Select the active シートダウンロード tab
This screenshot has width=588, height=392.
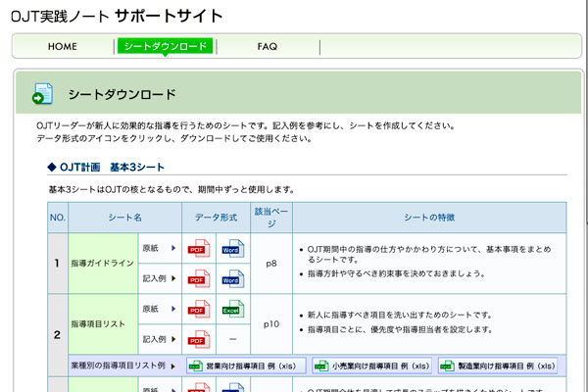click(x=165, y=46)
